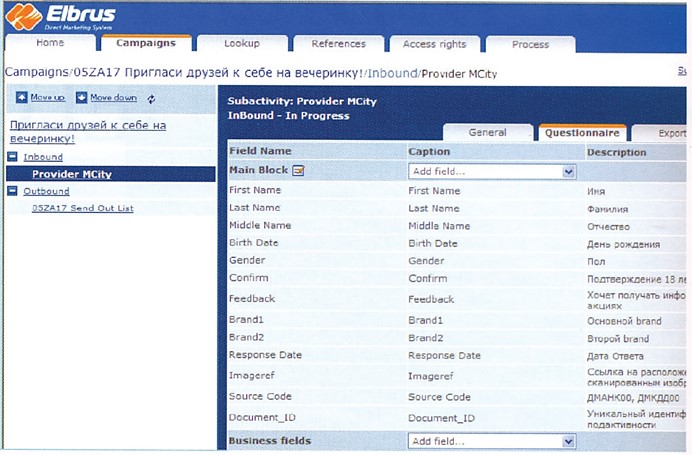Open the Business fields Add field dropdown
The width and height of the screenshot is (692, 455).
click(568, 441)
